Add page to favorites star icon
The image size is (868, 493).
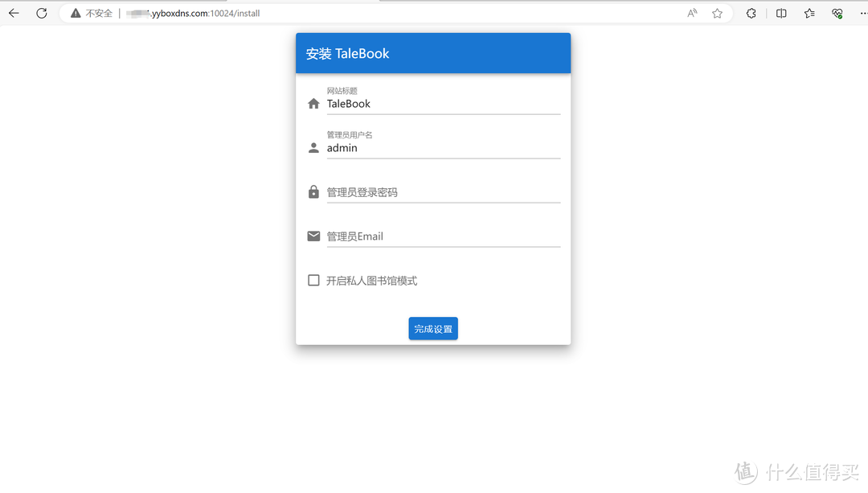718,13
